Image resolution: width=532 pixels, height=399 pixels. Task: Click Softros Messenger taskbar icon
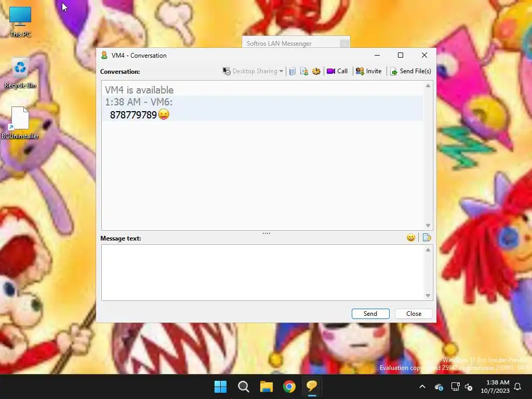[312, 387]
